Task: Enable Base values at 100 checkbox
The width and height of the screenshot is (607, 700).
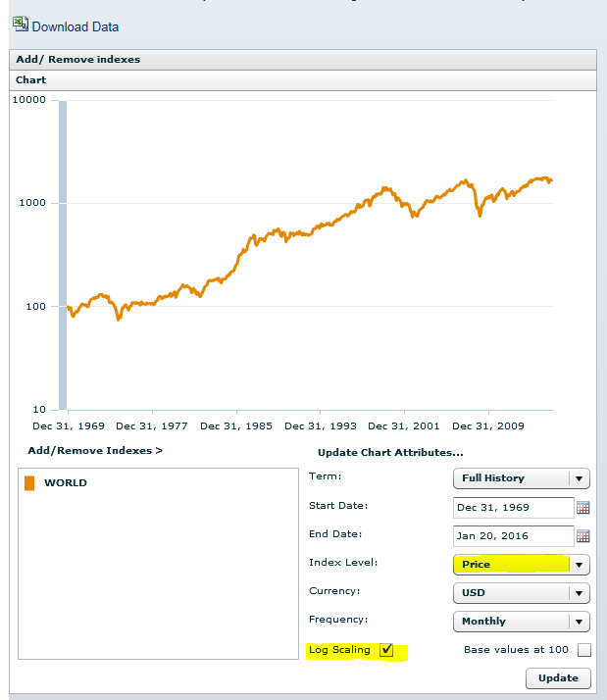Action: point(584,650)
